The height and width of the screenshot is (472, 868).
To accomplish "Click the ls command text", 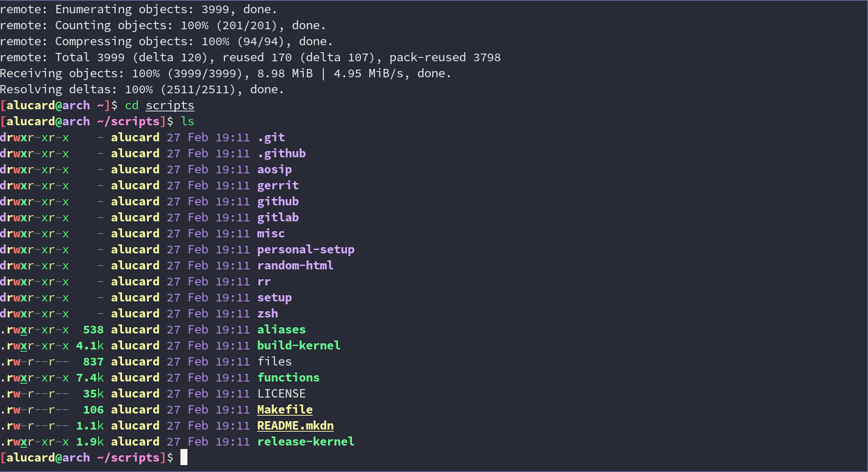I will [187, 122].
